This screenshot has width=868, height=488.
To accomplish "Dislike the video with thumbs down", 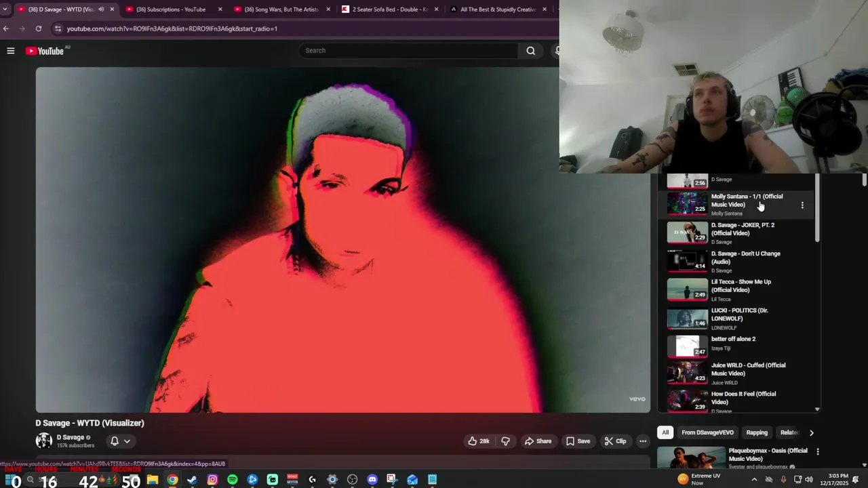I will 505,441.
